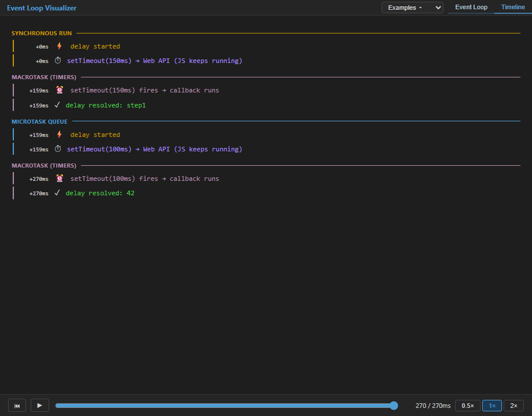Click the alarm clock icon beside setTimeout(100ms) fires

coord(60,179)
